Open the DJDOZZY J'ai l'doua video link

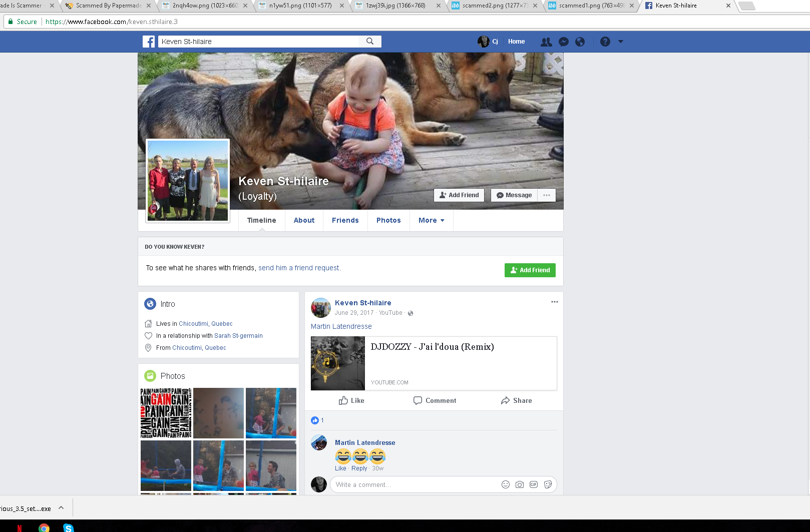point(433,347)
